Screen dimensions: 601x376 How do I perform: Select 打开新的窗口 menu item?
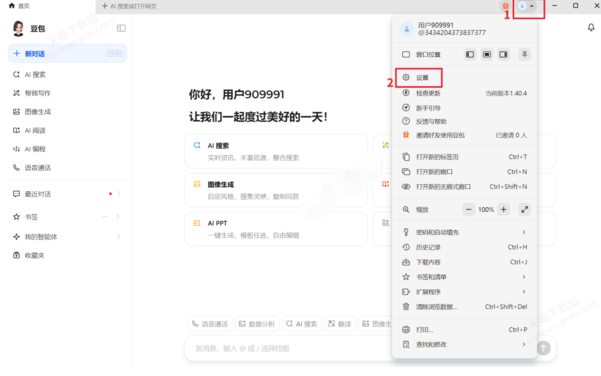[x=465, y=172]
